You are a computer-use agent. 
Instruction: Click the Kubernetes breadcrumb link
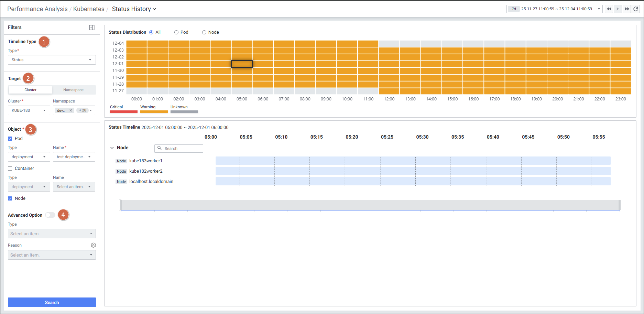[x=89, y=9]
